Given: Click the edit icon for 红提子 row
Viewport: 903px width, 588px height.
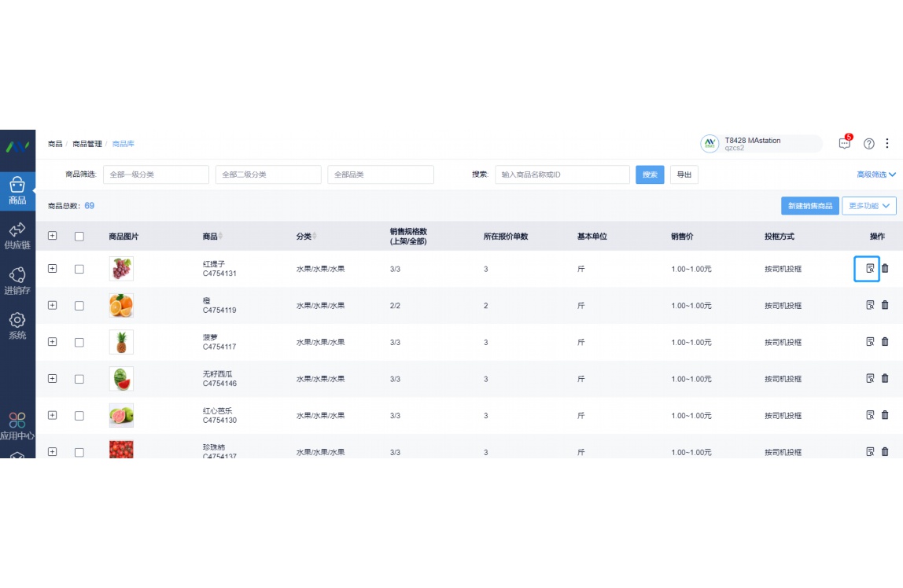Looking at the screenshot, I should coord(870,268).
